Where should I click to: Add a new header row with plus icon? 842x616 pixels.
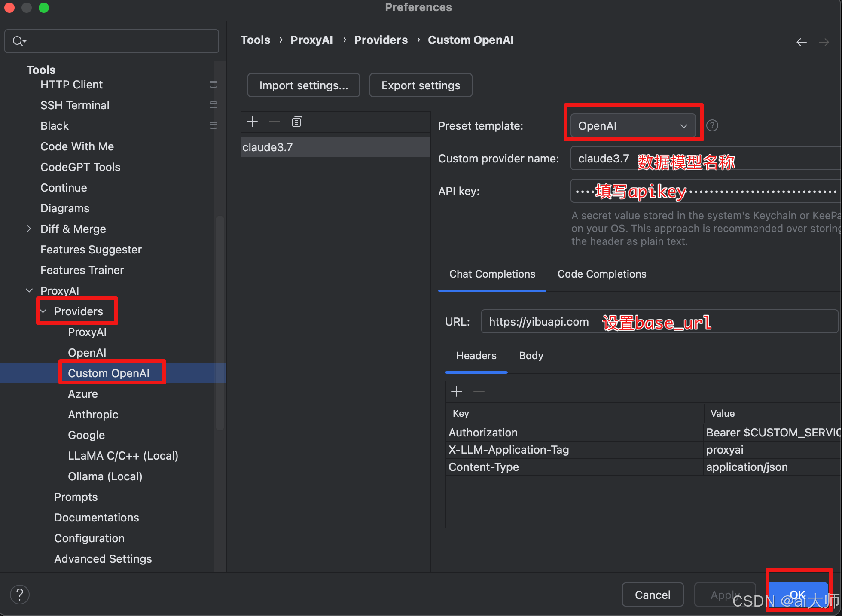pyautogui.click(x=456, y=391)
